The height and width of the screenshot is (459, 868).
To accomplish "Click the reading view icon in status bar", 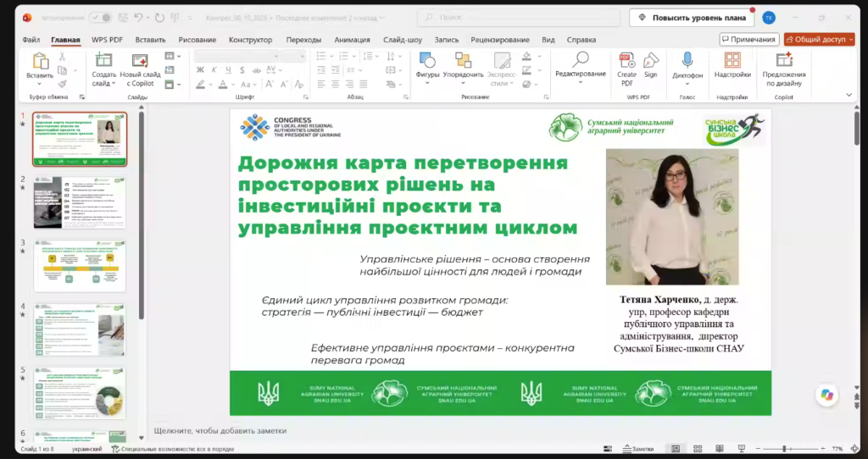I will [x=719, y=449].
